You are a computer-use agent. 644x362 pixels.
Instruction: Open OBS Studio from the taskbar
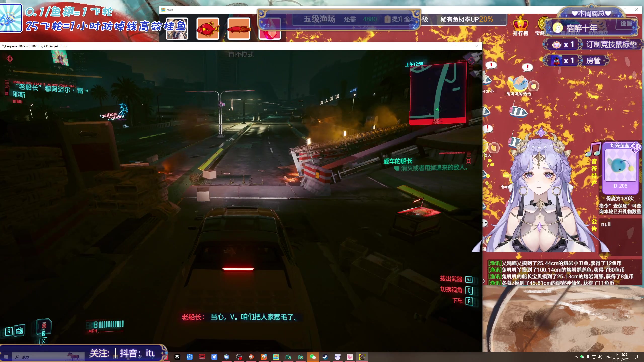click(239, 357)
